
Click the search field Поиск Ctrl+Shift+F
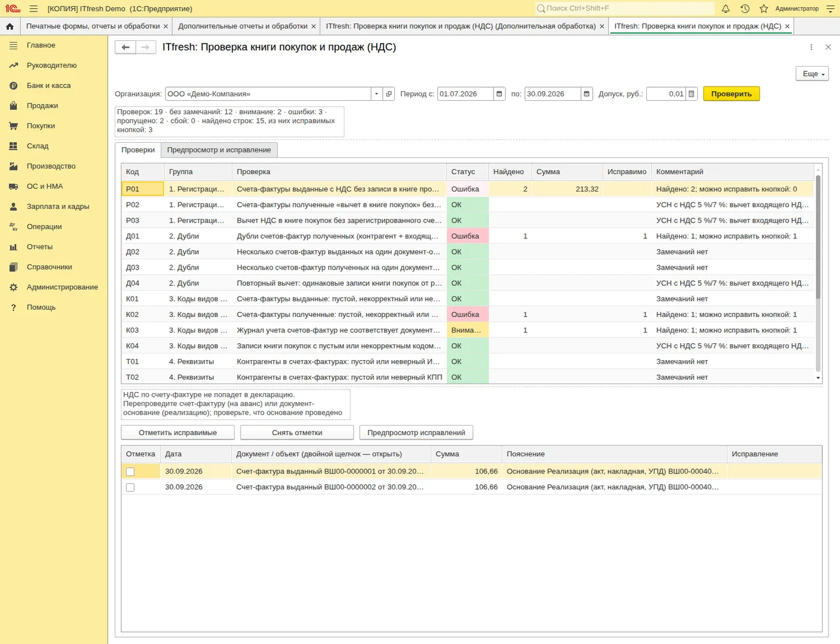[x=625, y=8]
